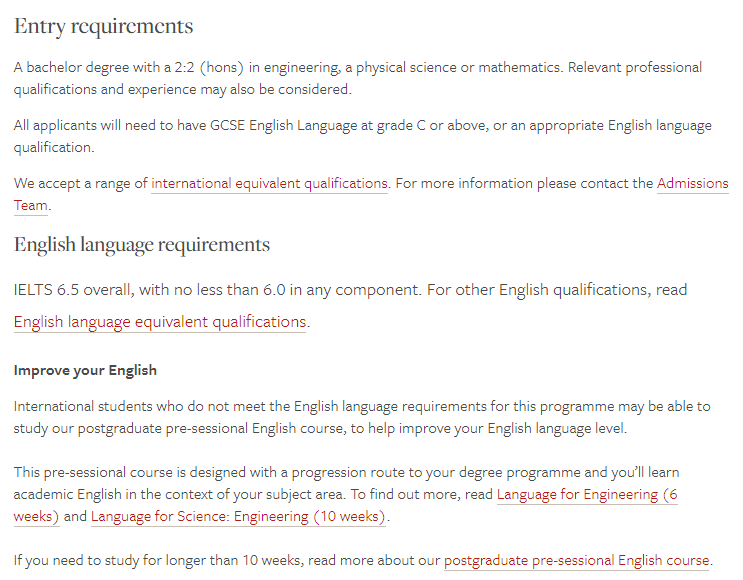The image size is (743, 580).
Task: Click the 'If you need to study' sentence
Action: tap(363, 561)
